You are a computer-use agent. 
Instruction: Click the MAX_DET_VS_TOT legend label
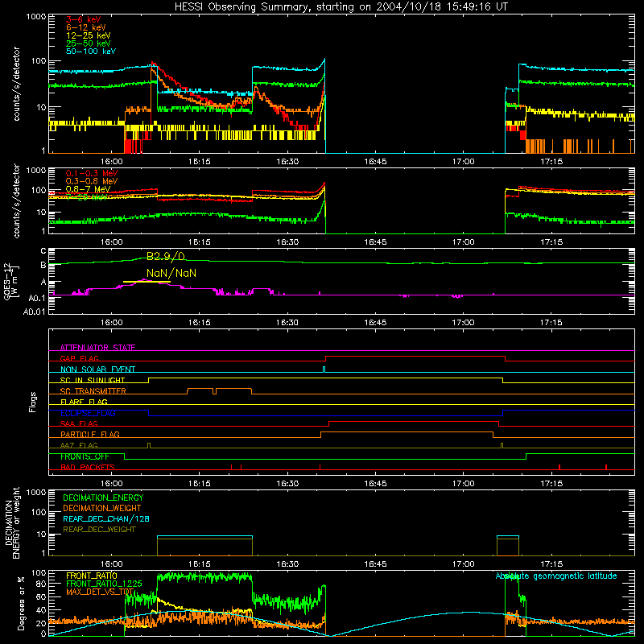[100, 592]
